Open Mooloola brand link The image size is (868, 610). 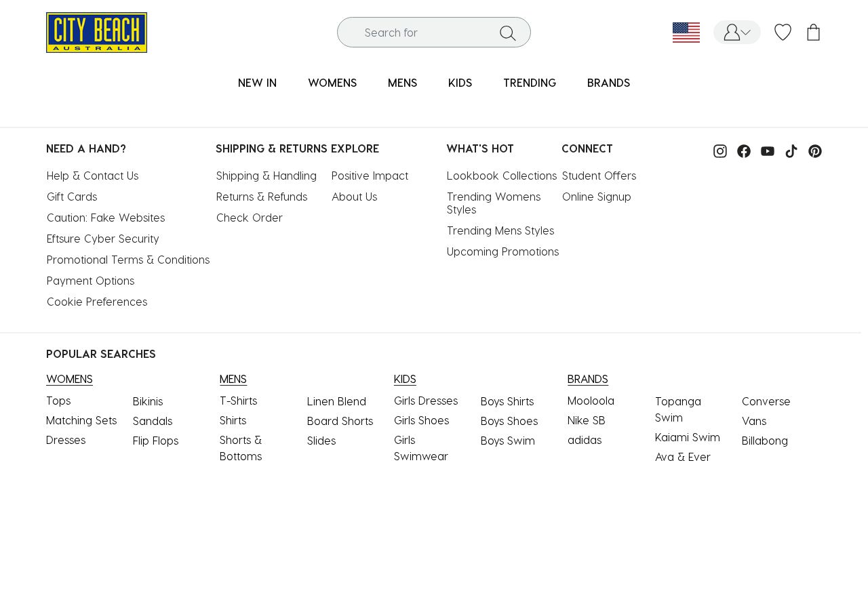[x=591, y=401]
